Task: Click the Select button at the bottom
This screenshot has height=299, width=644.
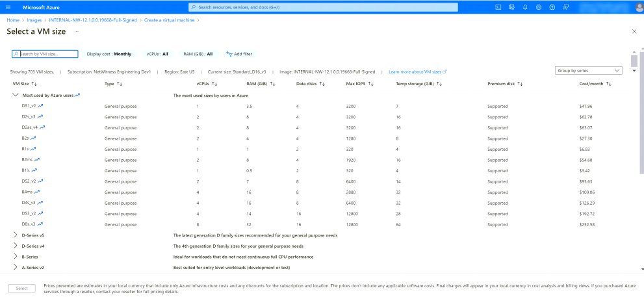Action: (x=22, y=289)
